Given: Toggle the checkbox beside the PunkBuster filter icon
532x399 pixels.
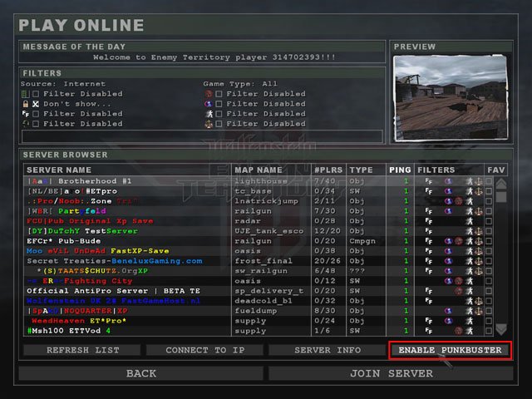Looking at the screenshot, I should point(36,94).
